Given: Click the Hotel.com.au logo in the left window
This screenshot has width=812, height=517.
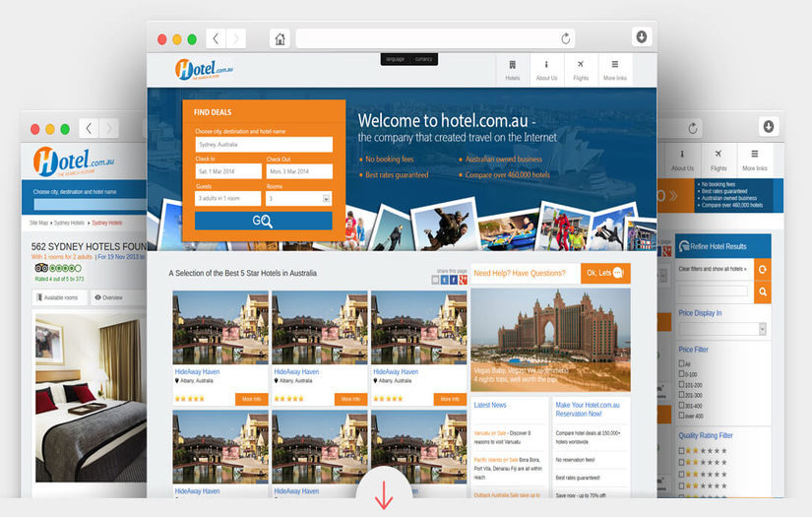Looking at the screenshot, I should [x=74, y=162].
